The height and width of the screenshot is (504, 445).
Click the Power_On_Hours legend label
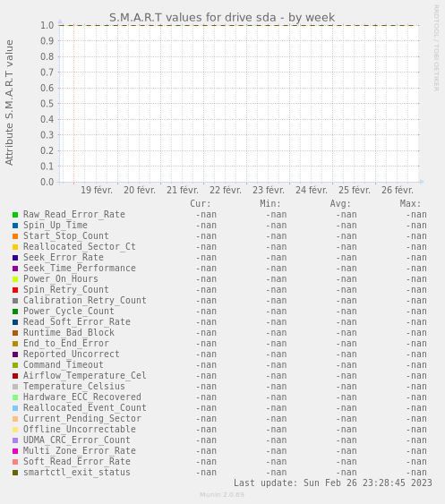point(61,278)
